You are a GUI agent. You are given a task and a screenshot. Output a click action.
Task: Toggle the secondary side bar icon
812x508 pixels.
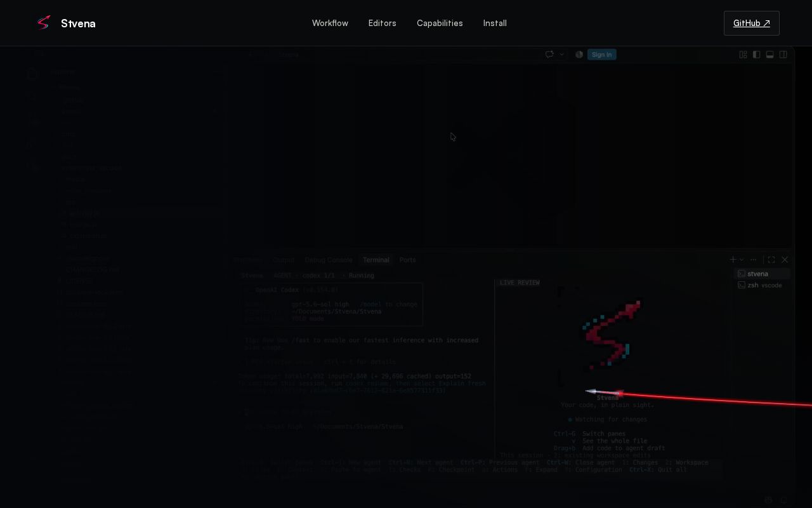pyautogui.click(x=783, y=55)
